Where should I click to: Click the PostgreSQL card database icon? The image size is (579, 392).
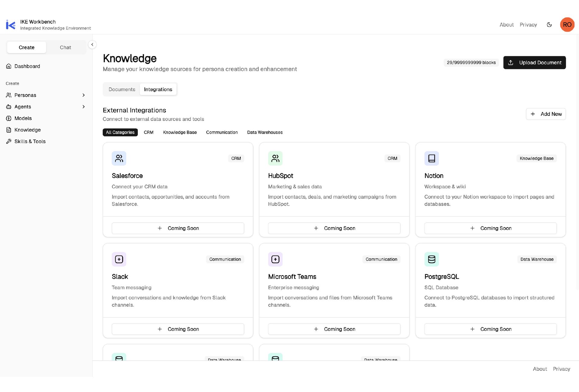pos(432,259)
